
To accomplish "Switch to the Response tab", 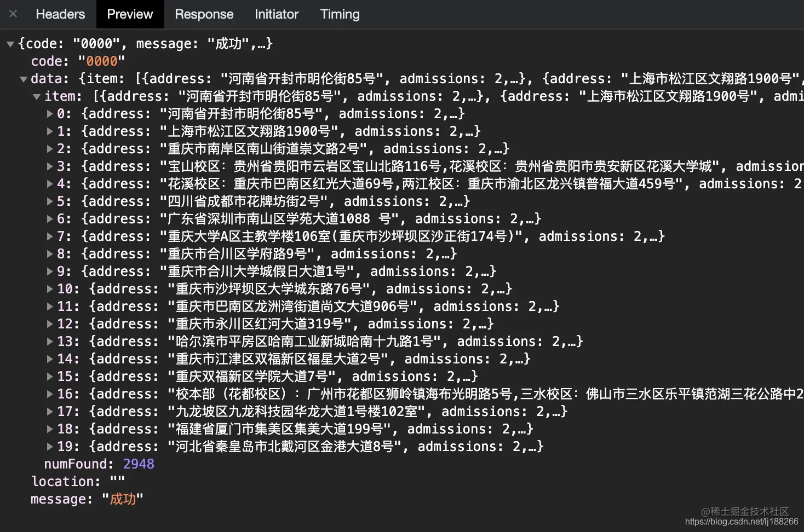I will pyautogui.click(x=204, y=14).
